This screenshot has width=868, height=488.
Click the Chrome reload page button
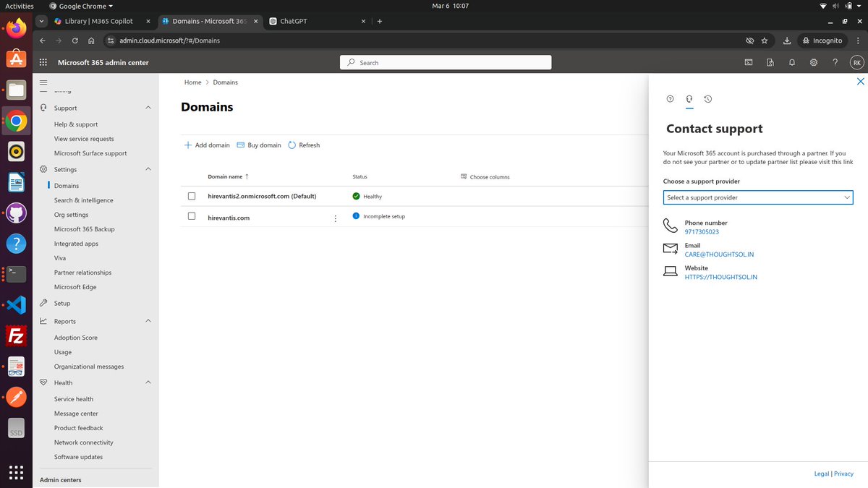(75, 40)
